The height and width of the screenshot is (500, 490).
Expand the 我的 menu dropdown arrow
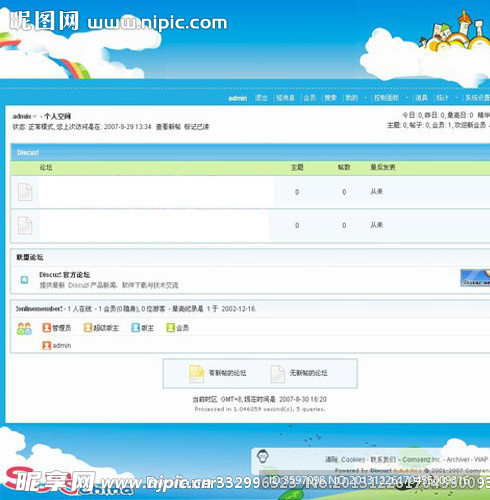click(x=365, y=98)
